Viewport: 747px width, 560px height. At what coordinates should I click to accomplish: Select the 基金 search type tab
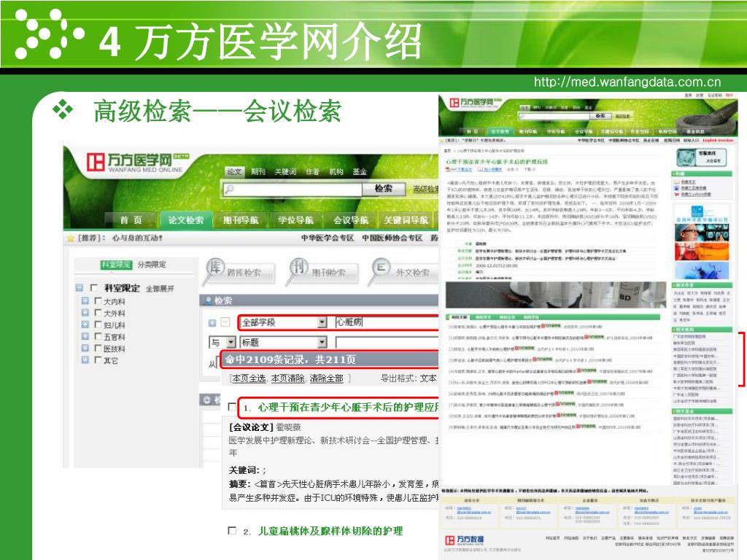click(x=360, y=172)
